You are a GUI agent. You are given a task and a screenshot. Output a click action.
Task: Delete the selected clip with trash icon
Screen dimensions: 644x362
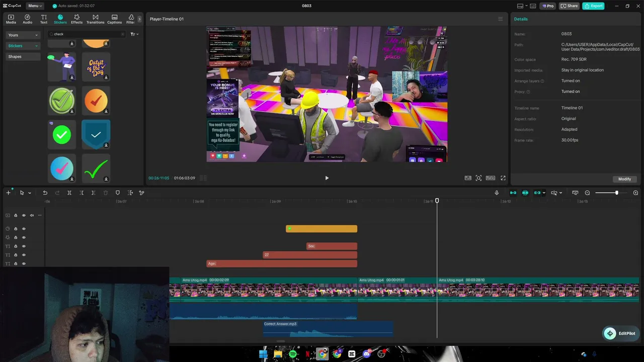tap(106, 193)
